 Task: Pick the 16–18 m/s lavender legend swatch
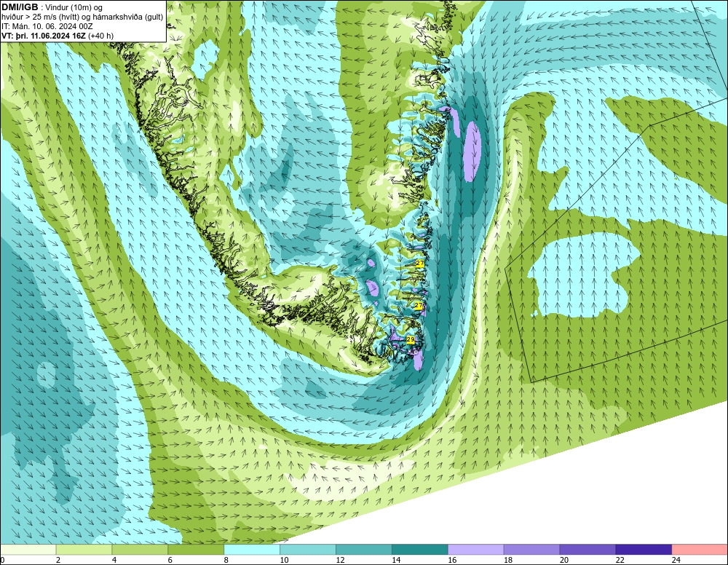tap(475, 550)
